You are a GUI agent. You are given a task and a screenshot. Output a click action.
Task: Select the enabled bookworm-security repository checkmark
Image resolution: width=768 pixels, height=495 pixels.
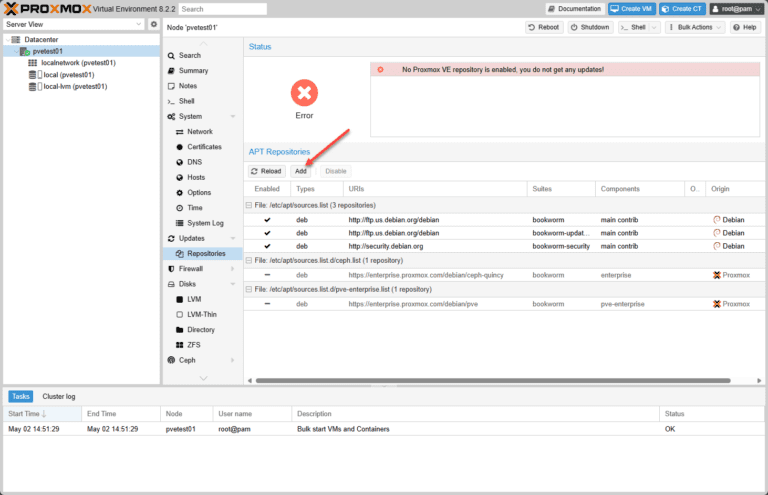tap(267, 246)
